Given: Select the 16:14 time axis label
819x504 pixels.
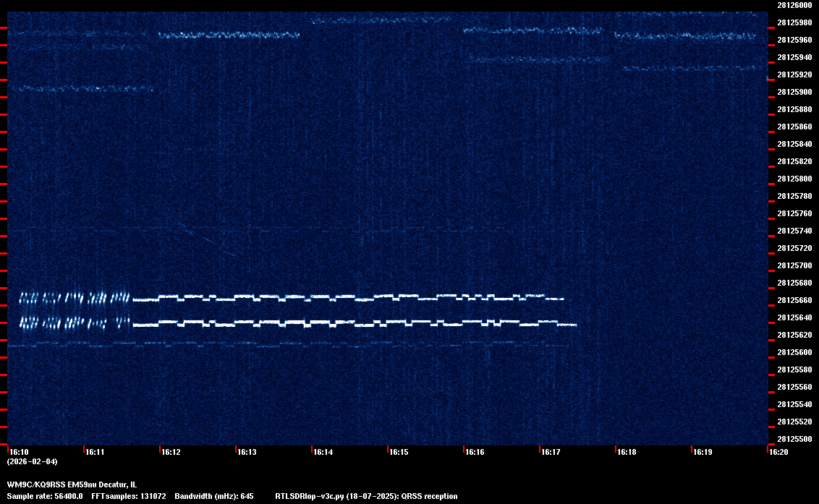Looking at the screenshot, I should (x=323, y=452).
